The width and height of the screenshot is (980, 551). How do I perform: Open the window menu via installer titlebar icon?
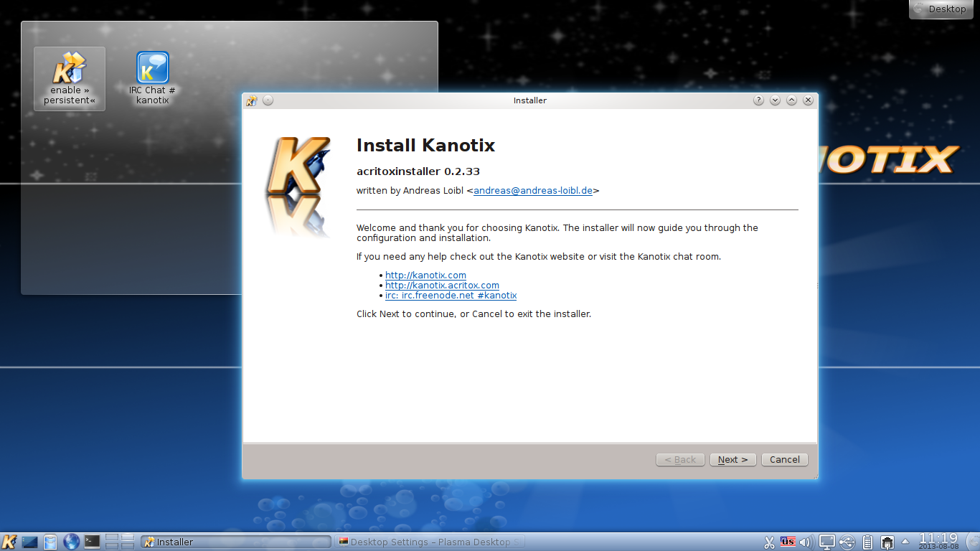click(251, 100)
